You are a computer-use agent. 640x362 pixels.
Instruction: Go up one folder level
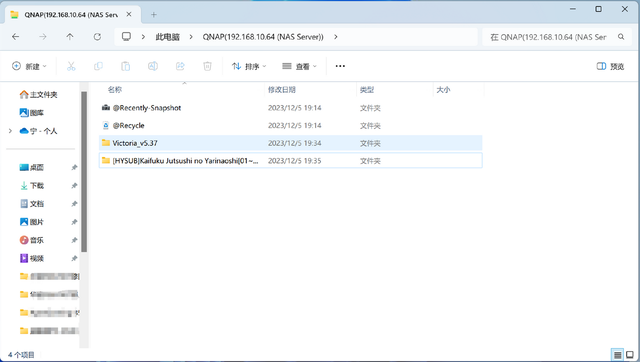[70, 37]
